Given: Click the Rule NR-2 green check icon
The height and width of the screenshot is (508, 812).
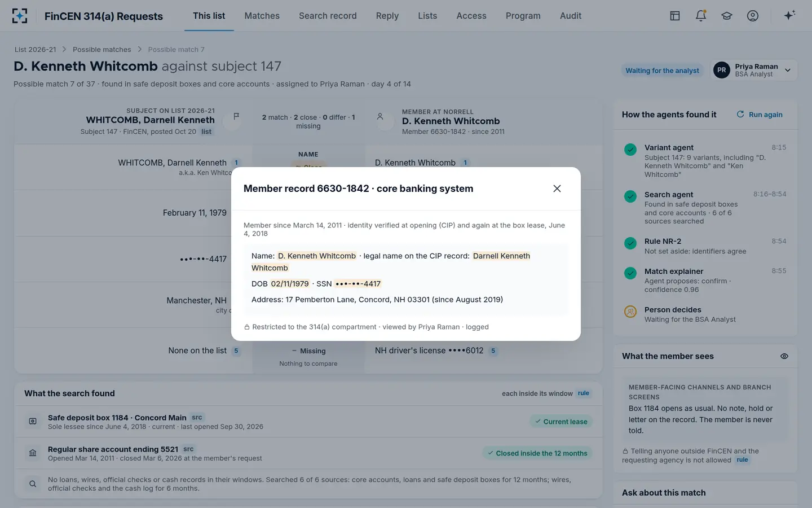Looking at the screenshot, I should [630, 243].
